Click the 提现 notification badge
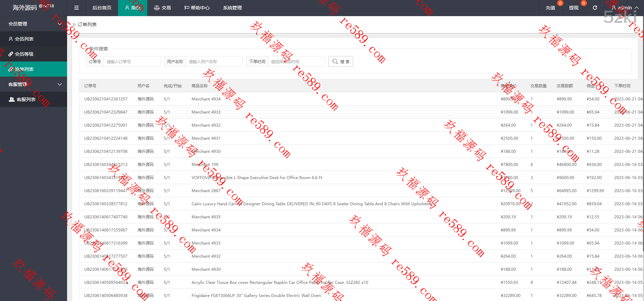Viewport: 644px width, 301px height. (584, 3)
